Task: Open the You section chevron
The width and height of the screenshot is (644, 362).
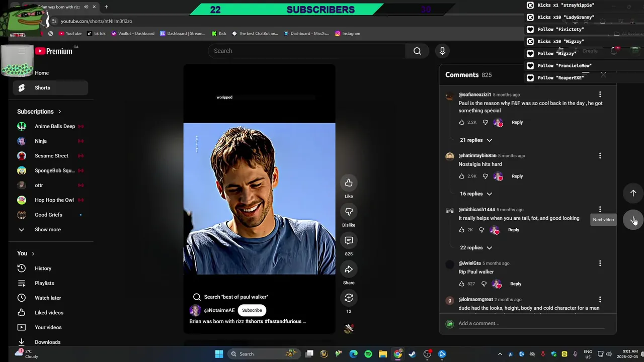Action: tap(33, 253)
